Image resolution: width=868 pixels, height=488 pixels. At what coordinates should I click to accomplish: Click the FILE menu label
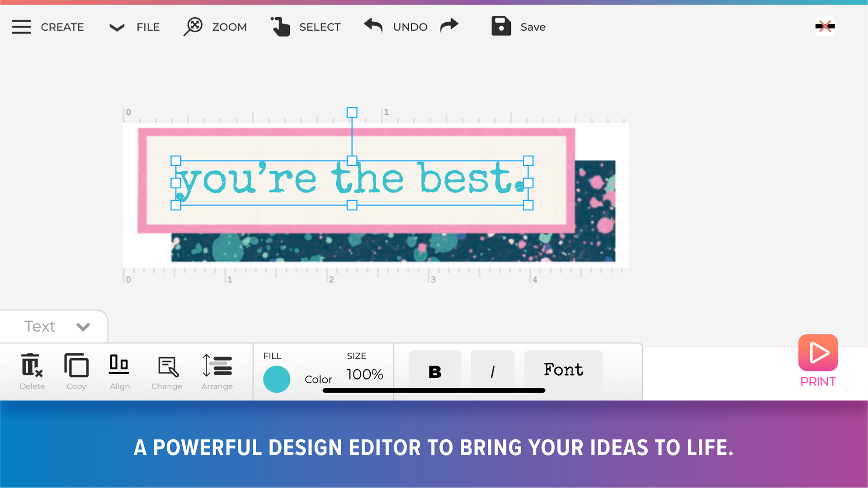(148, 27)
